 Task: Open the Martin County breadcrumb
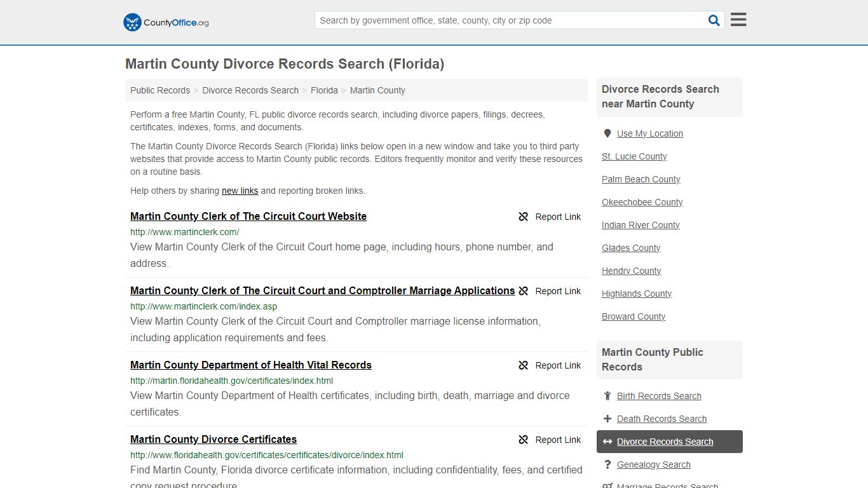point(377,90)
